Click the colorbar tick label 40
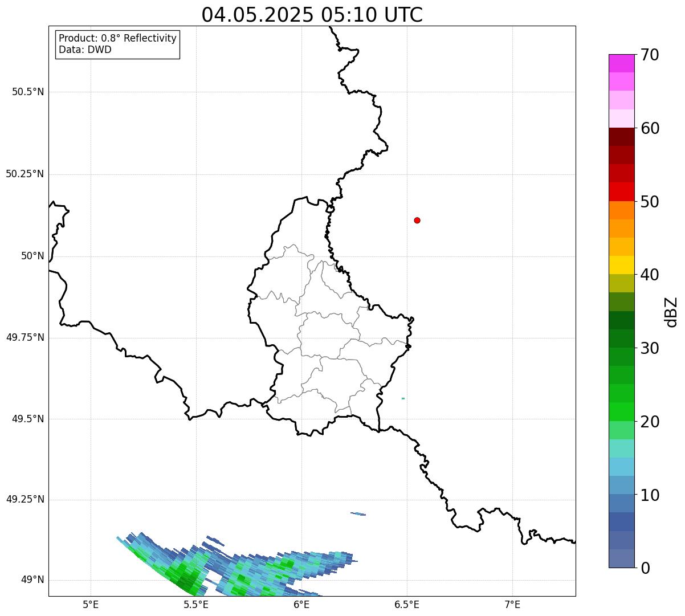685x616 pixels. [x=650, y=275]
